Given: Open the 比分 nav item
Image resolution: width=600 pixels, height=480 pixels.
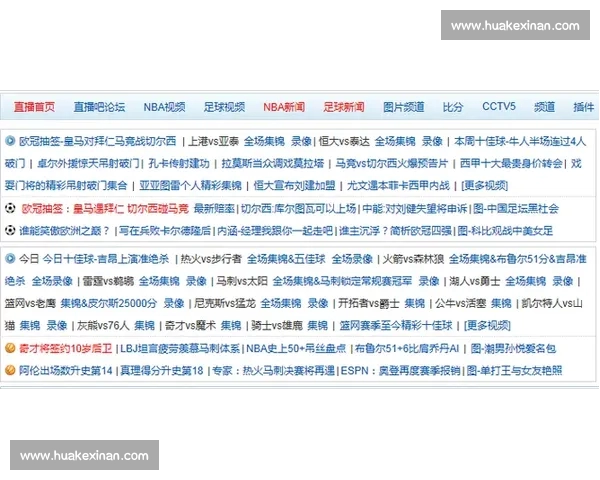Looking at the screenshot, I should pos(453,107).
